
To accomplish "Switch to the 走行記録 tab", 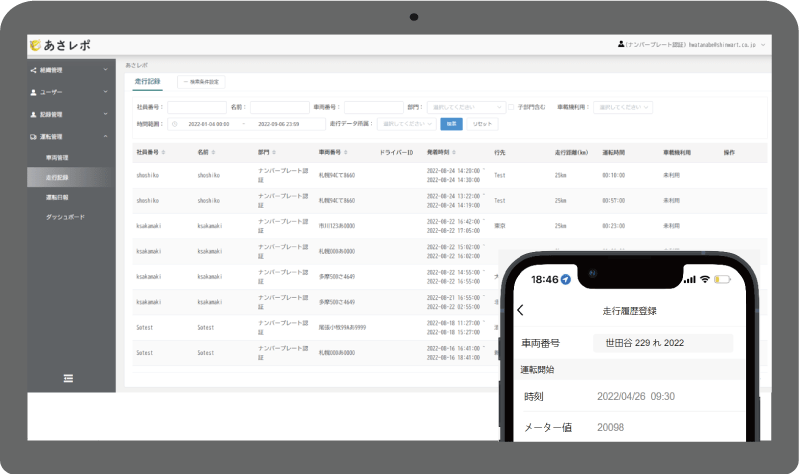I will click(x=147, y=82).
